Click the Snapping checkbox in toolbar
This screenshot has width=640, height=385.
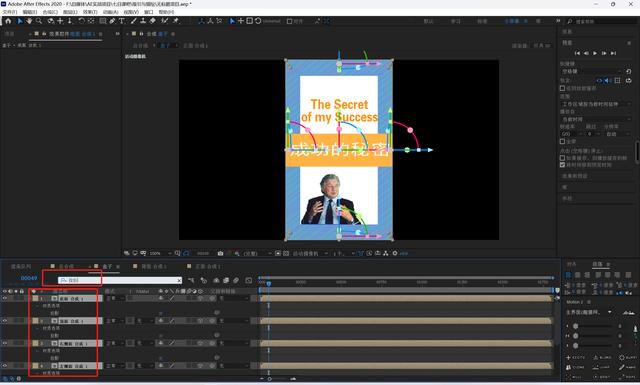click(289, 21)
